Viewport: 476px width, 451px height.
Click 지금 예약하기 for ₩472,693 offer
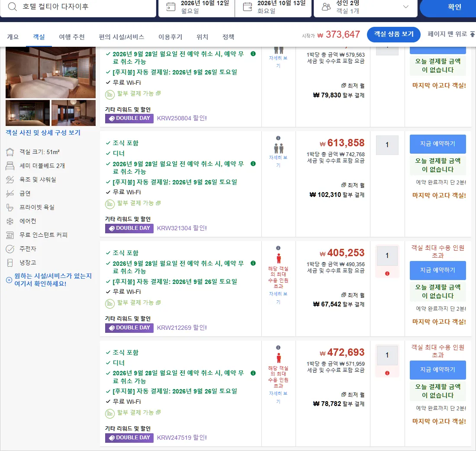437,370
